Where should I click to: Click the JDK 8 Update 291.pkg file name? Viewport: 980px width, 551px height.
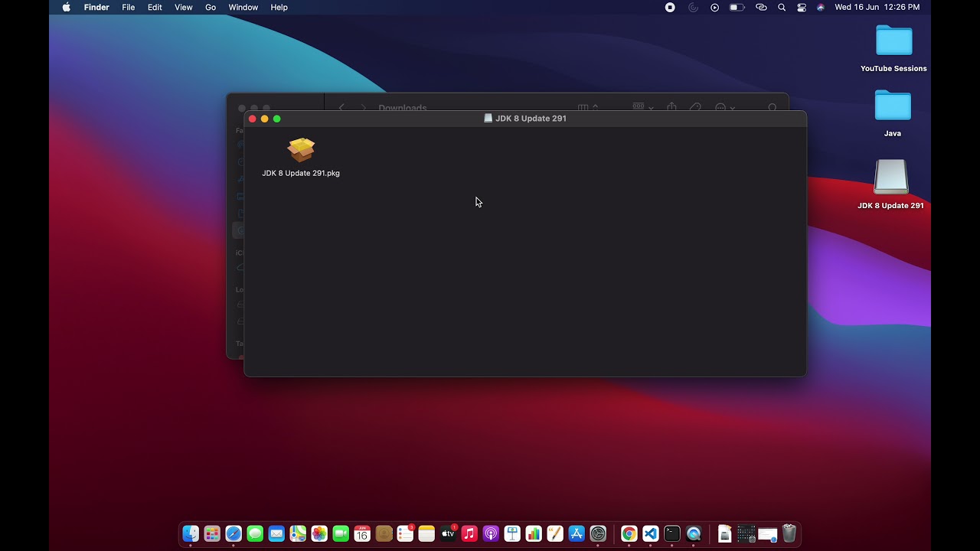click(301, 173)
